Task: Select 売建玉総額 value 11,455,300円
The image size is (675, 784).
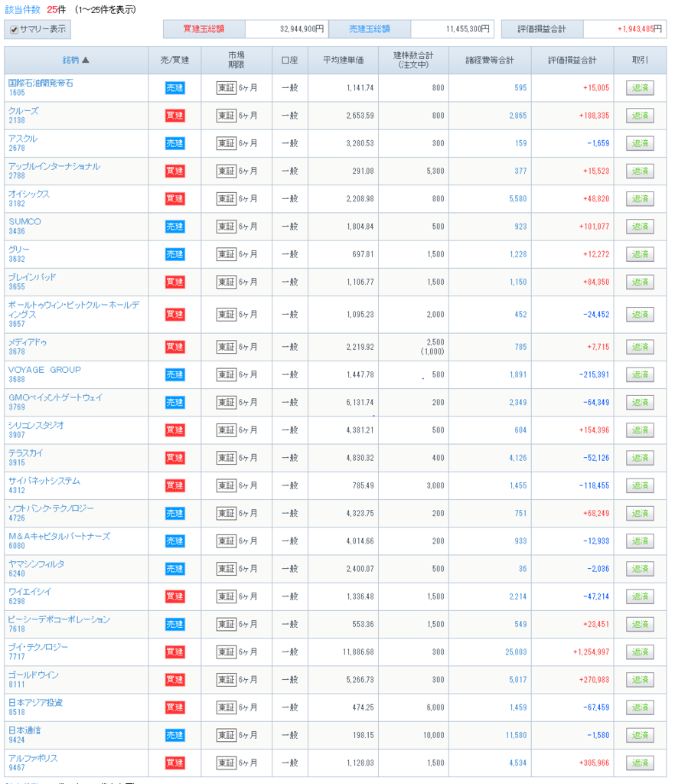Action: [468, 29]
